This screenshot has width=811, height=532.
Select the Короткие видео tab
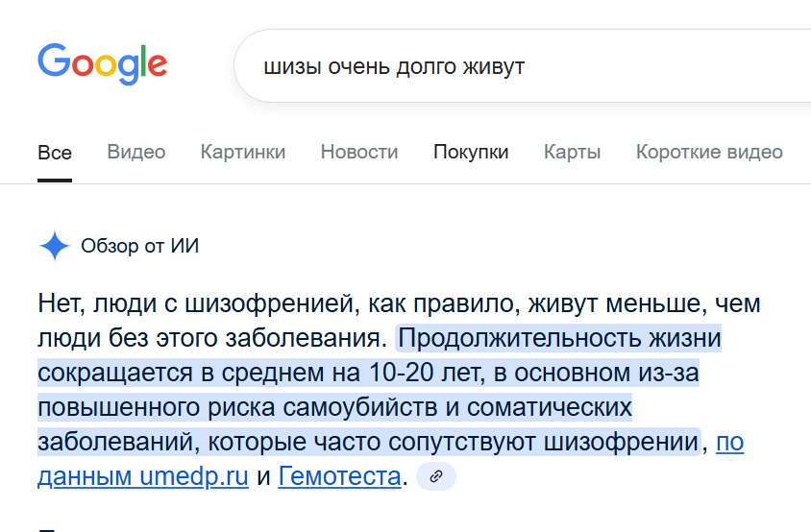709,152
